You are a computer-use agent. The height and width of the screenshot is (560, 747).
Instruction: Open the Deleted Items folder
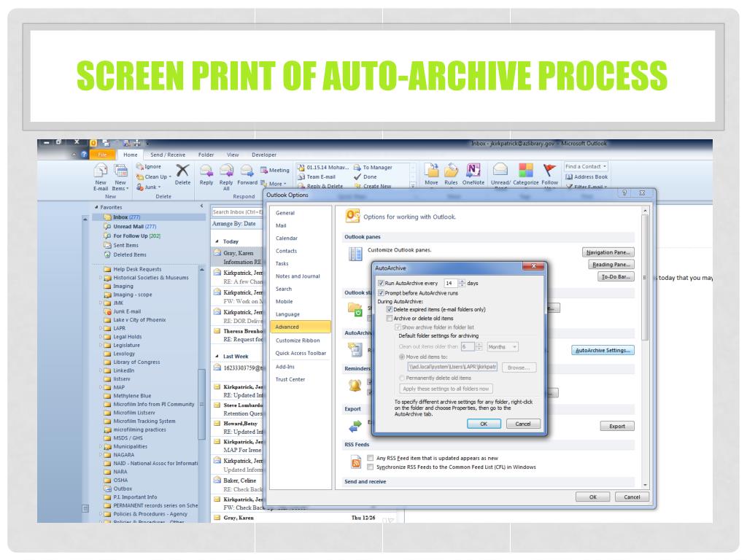pos(125,254)
